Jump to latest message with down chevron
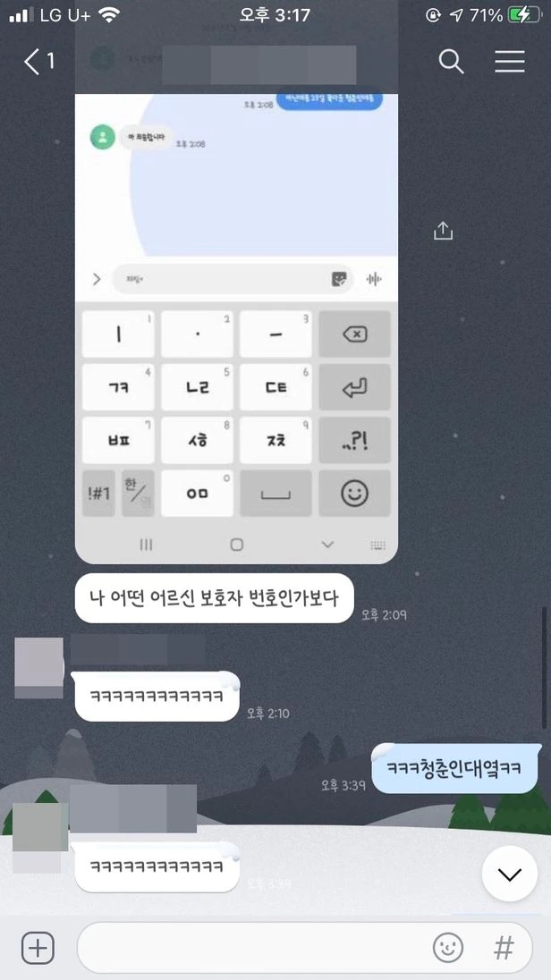The height and width of the screenshot is (980, 551). [x=510, y=874]
